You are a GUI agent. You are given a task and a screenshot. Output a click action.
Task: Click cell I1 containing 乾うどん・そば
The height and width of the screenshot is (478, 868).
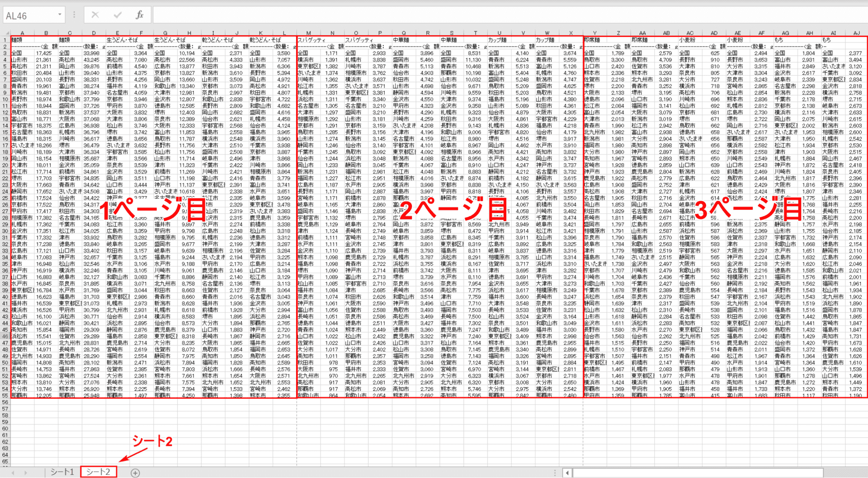pyautogui.click(x=213, y=40)
